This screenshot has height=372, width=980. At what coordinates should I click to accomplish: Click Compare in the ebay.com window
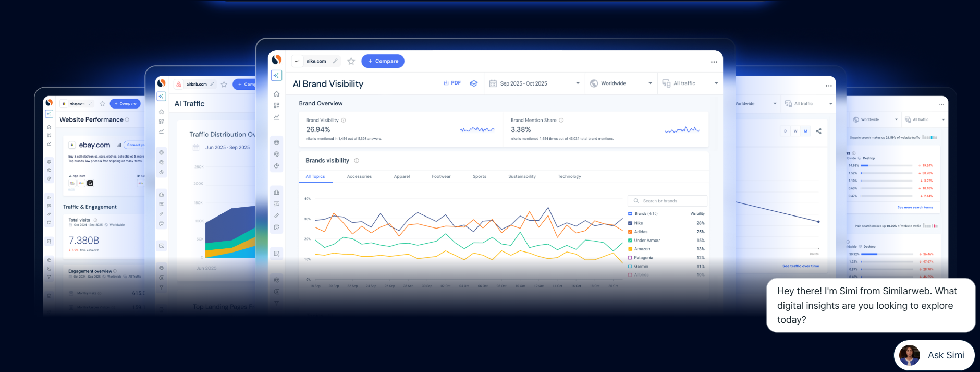click(125, 104)
